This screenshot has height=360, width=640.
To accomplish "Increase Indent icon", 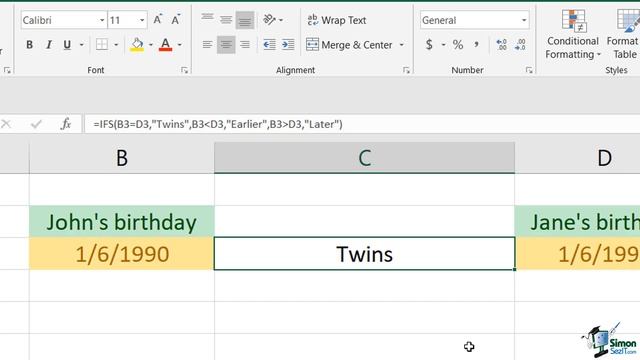I will point(288,44).
